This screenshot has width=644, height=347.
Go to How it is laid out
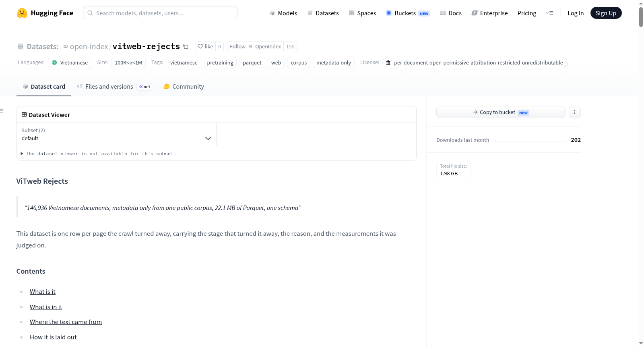click(53, 337)
